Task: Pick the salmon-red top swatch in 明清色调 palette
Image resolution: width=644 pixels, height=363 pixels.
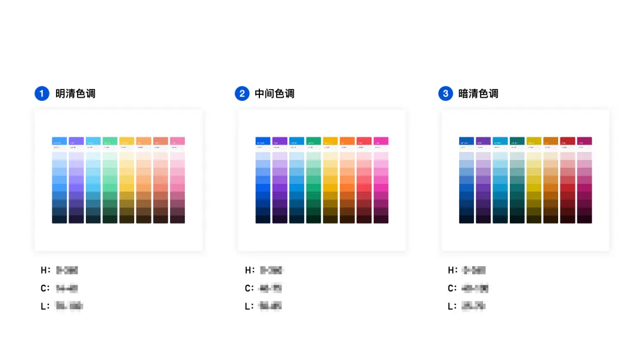Action: click(160, 141)
